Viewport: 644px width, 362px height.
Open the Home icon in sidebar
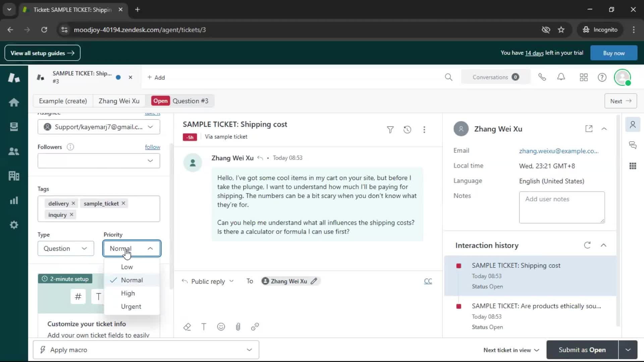[x=14, y=102]
